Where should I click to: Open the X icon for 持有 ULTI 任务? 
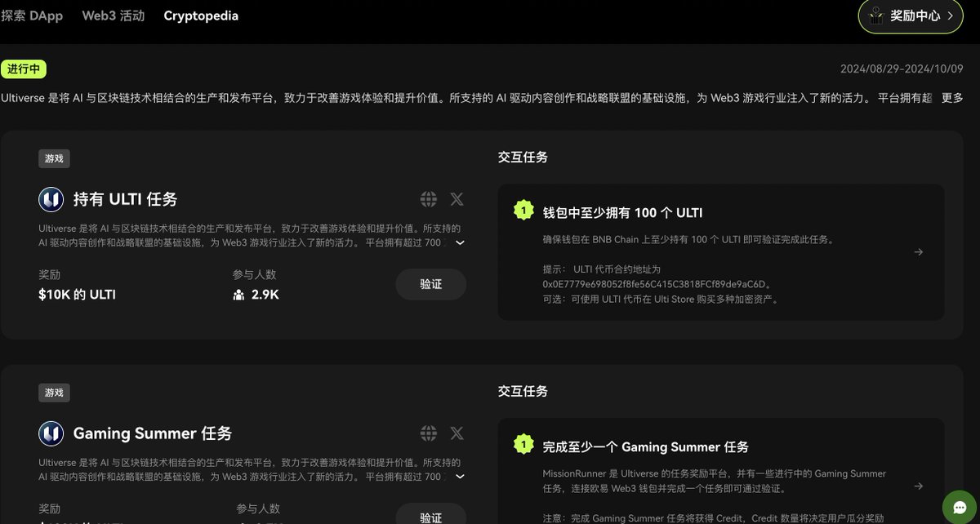coord(457,199)
